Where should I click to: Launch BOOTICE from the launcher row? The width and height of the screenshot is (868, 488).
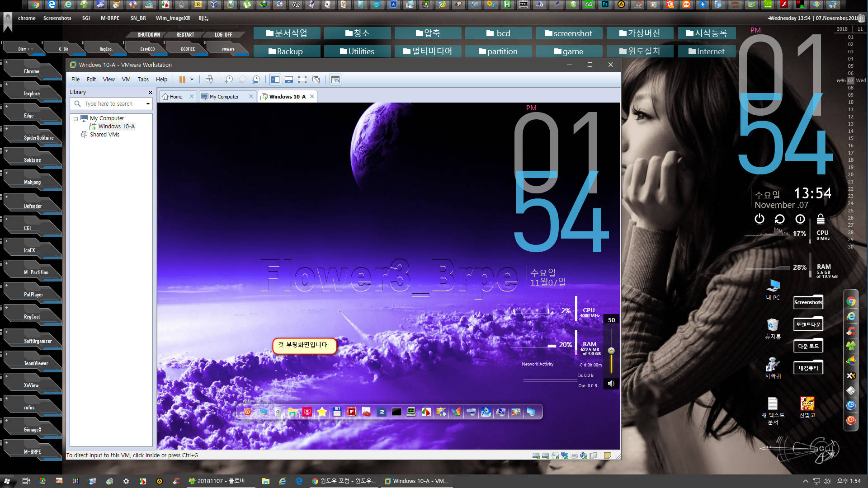pyautogui.click(x=188, y=49)
